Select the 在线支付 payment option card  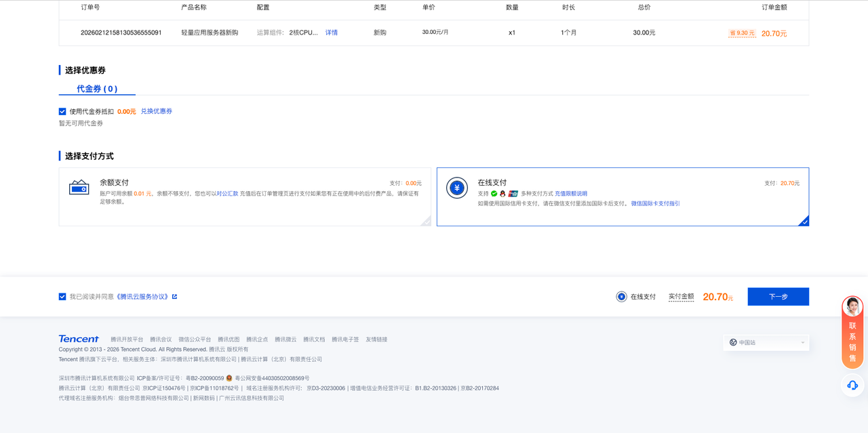623,197
